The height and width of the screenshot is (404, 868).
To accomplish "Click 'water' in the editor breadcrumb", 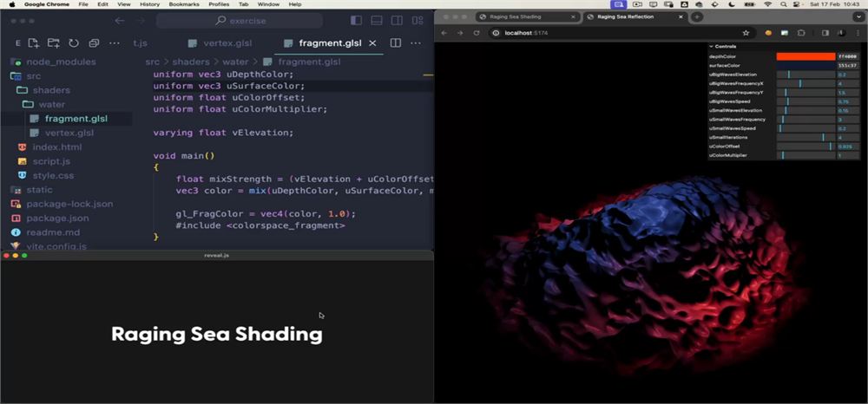I will (x=235, y=62).
